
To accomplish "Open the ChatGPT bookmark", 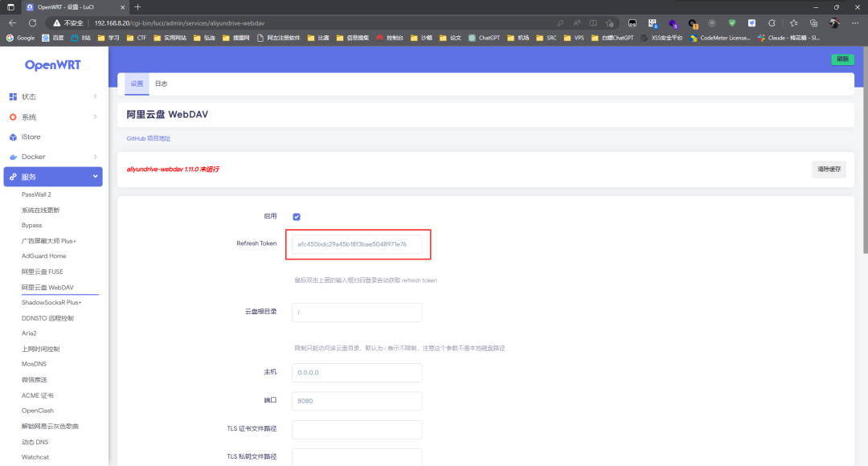I will click(485, 39).
